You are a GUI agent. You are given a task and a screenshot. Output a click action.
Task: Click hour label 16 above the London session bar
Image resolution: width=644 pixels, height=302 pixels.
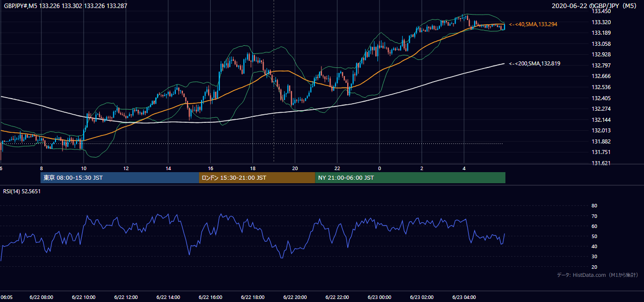click(211, 168)
